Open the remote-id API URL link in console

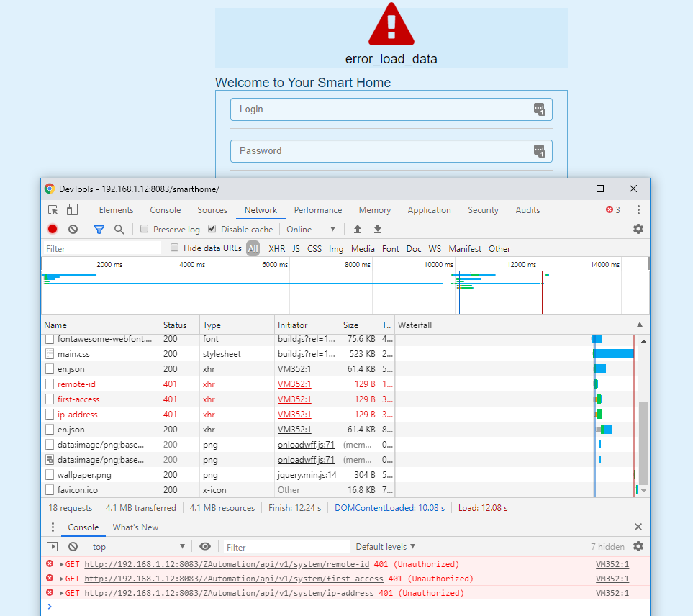[228, 564]
